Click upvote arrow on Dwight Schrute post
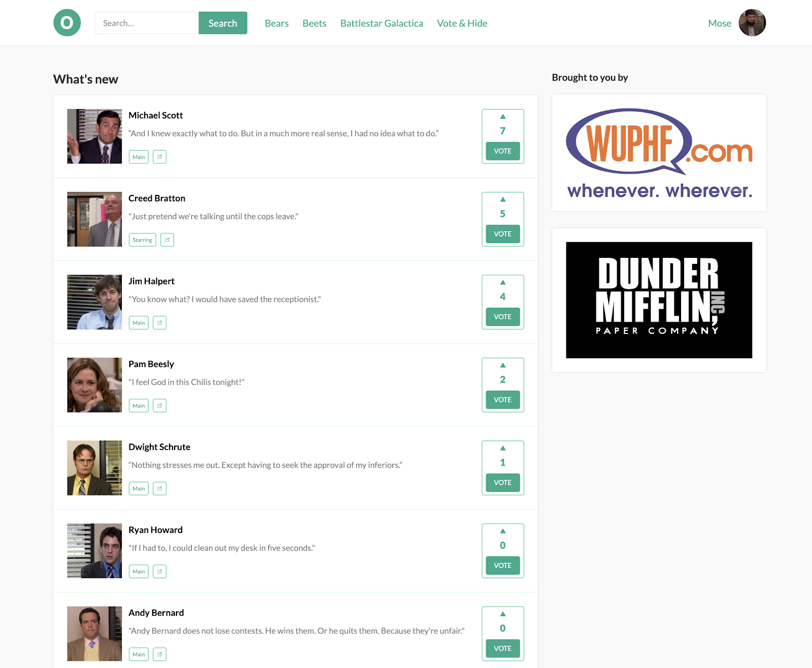Viewport: 812px width, 668px height. click(503, 448)
